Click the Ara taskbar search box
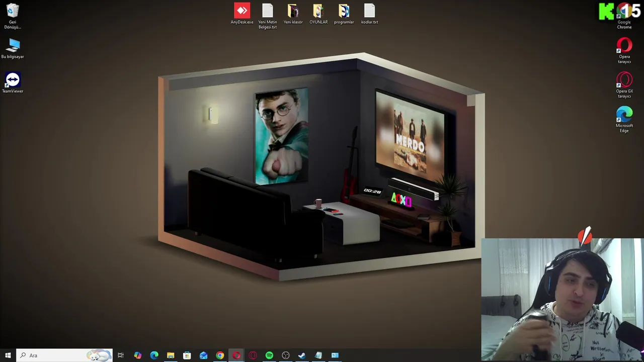Image resolution: width=644 pixels, height=362 pixels. point(64,355)
